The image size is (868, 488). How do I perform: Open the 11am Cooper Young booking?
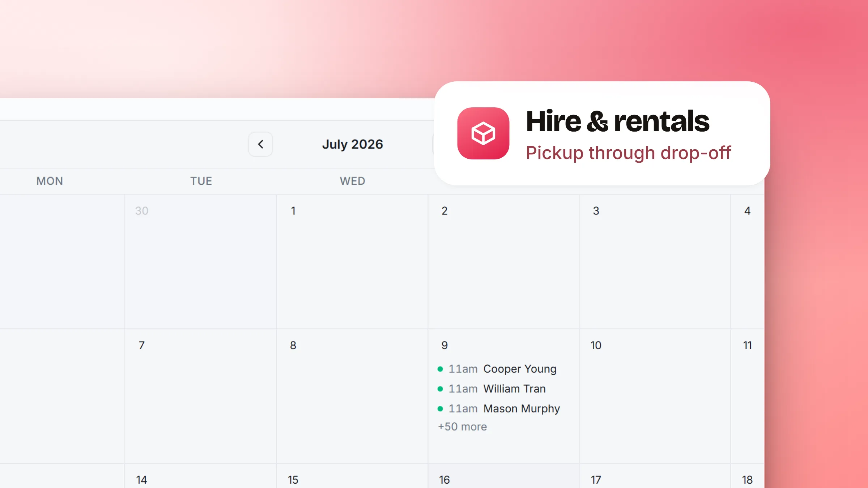click(x=497, y=369)
